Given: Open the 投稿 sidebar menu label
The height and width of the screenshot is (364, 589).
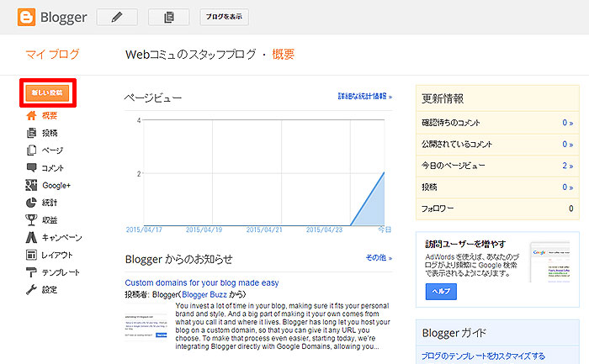Looking at the screenshot, I should [50, 133].
